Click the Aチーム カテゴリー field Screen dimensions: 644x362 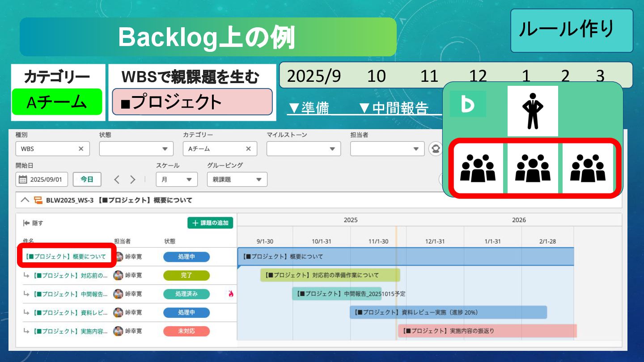tap(220, 149)
